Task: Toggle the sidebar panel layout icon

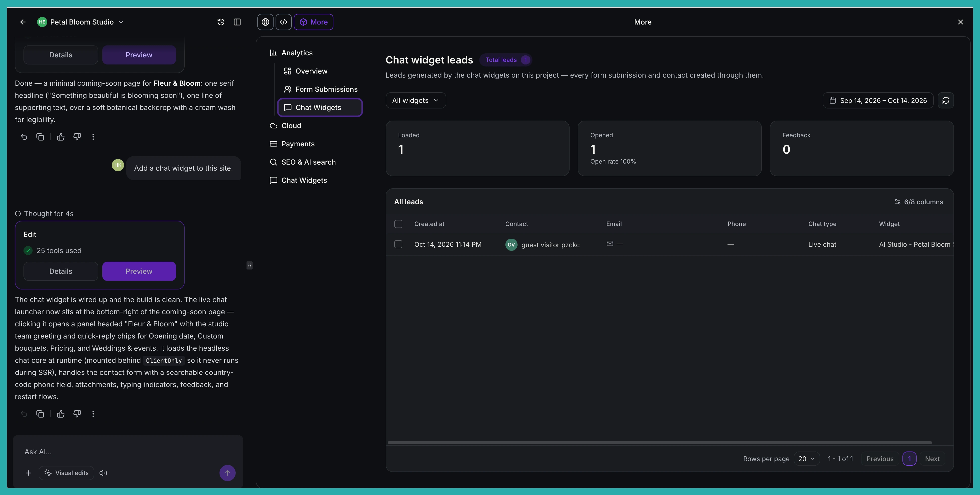Action: (x=237, y=22)
